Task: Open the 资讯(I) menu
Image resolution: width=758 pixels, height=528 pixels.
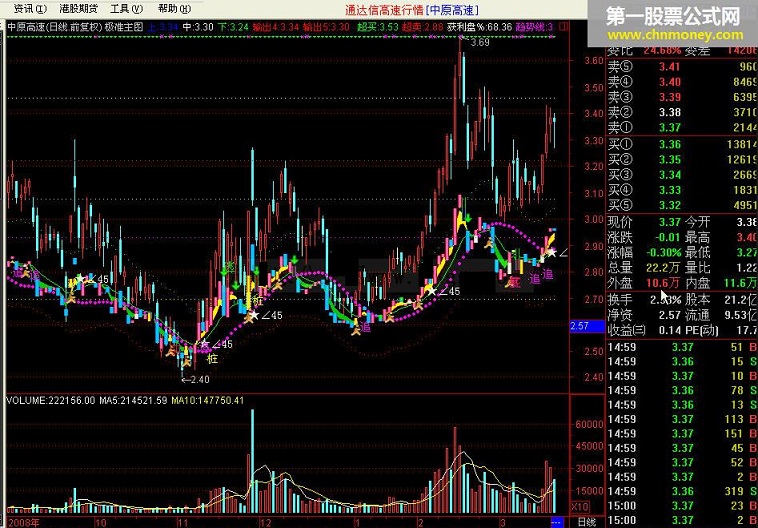Action: pos(30,8)
